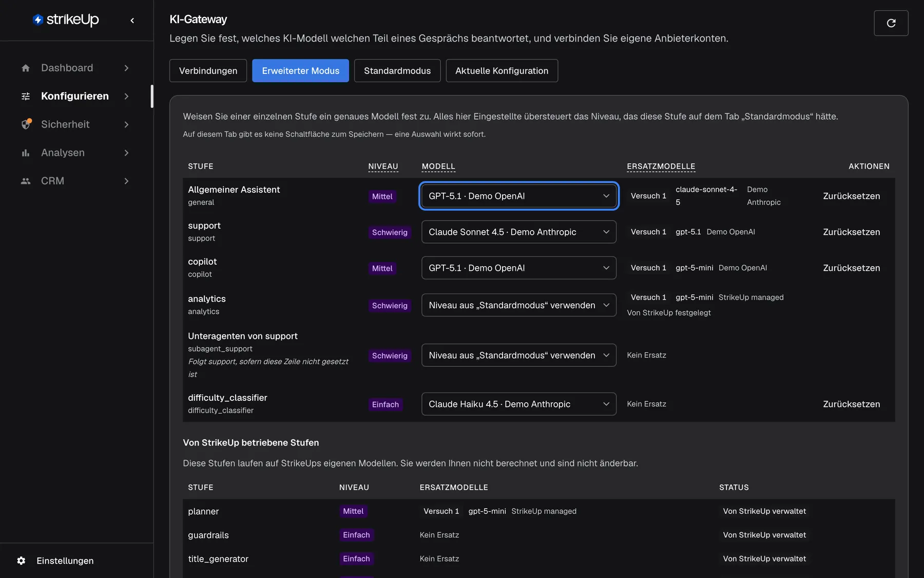Click the Konfigurieren sliders icon
The width and height of the screenshot is (924, 578).
point(26,96)
